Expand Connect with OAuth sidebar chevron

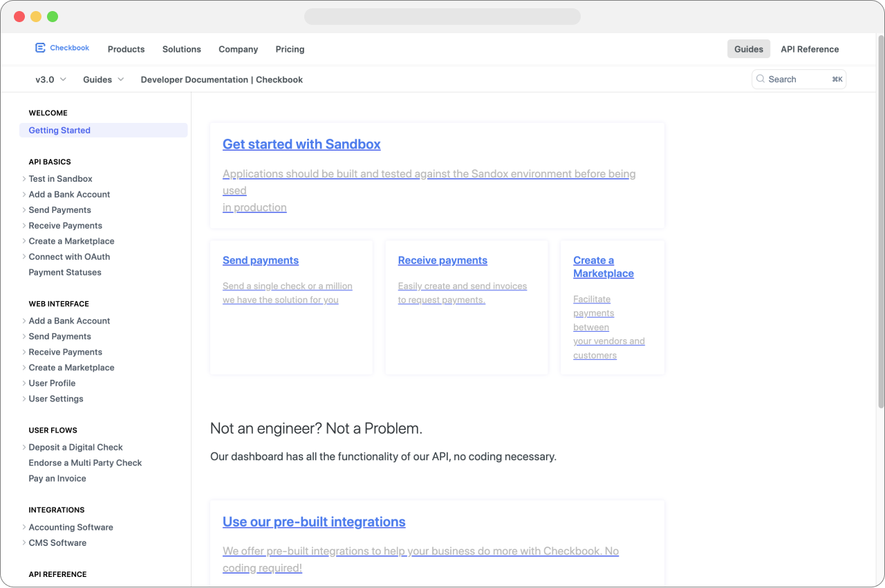[24, 257]
